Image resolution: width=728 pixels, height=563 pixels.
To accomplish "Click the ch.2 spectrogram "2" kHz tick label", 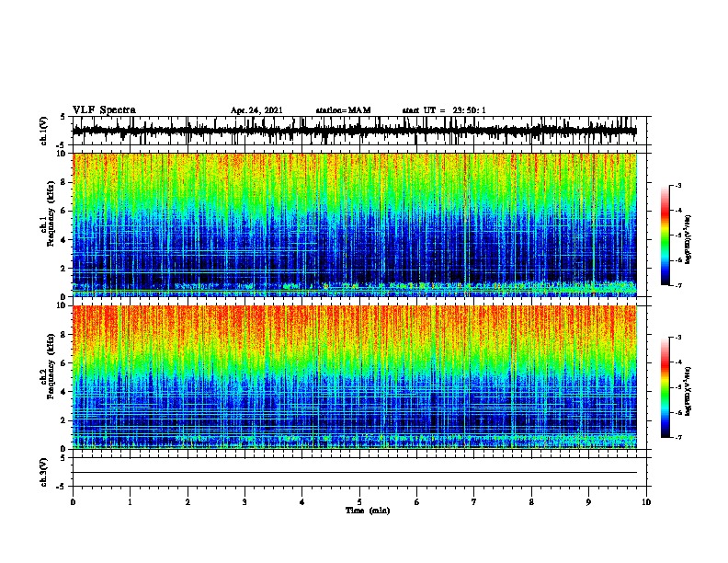I will pos(64,420).
